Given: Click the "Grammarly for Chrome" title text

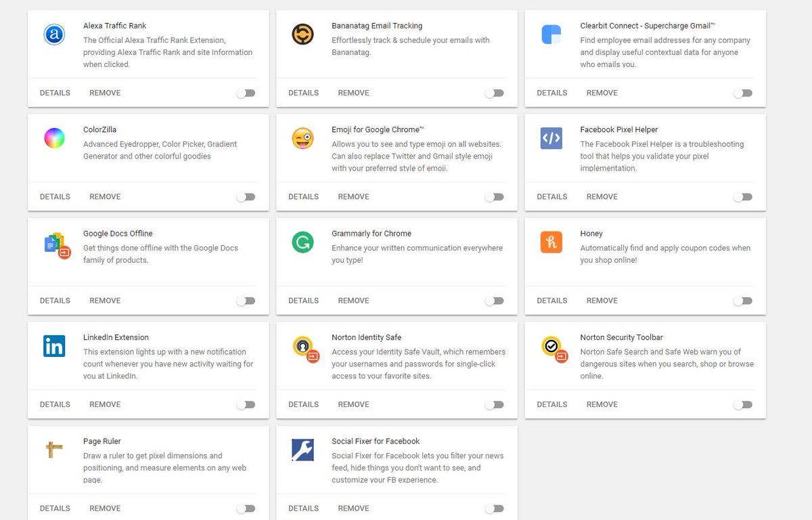Looking at the screenshot, I should (371, 234).
